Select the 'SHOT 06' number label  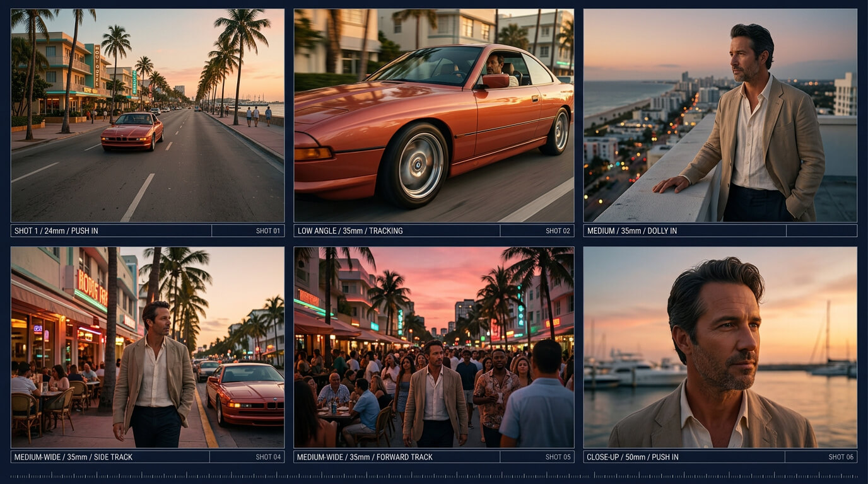(x=841, y=457)
